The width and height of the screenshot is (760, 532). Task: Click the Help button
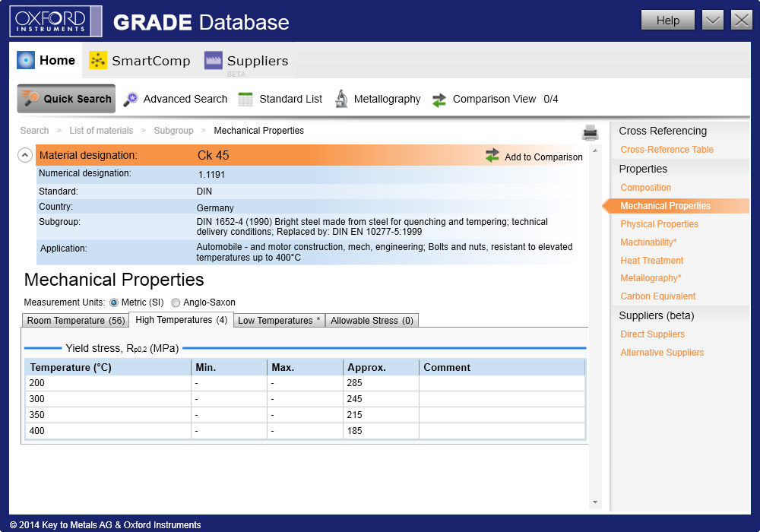(x=668, y=21)
